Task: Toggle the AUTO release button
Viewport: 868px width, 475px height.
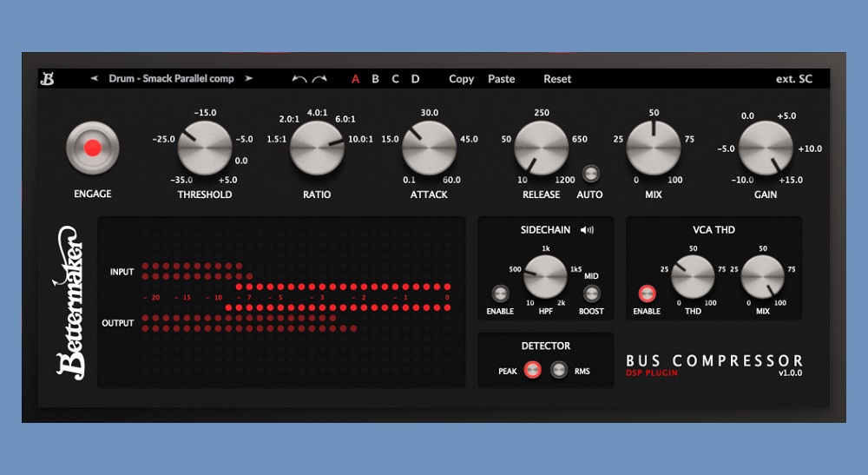Action: [x=590, y=174]
